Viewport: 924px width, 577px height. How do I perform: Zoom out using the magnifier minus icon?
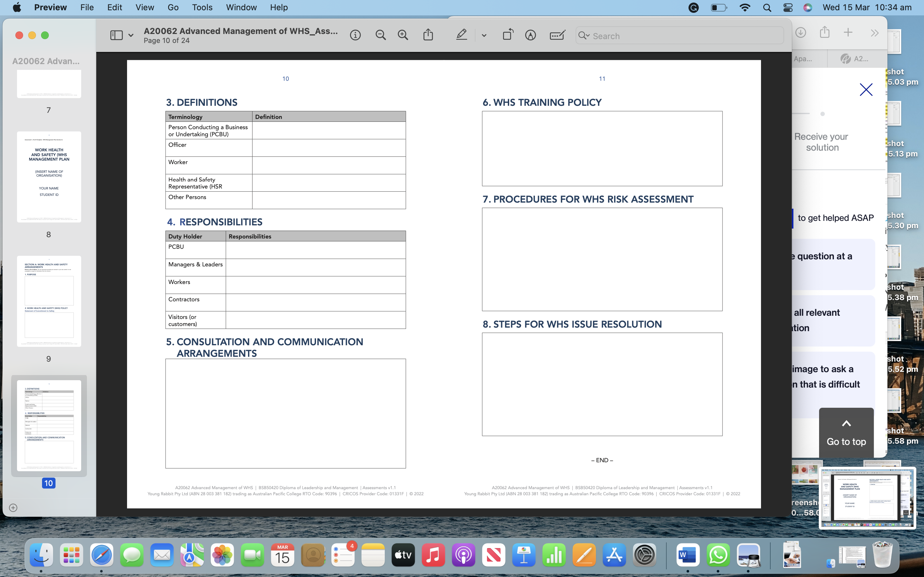point(380,36)
